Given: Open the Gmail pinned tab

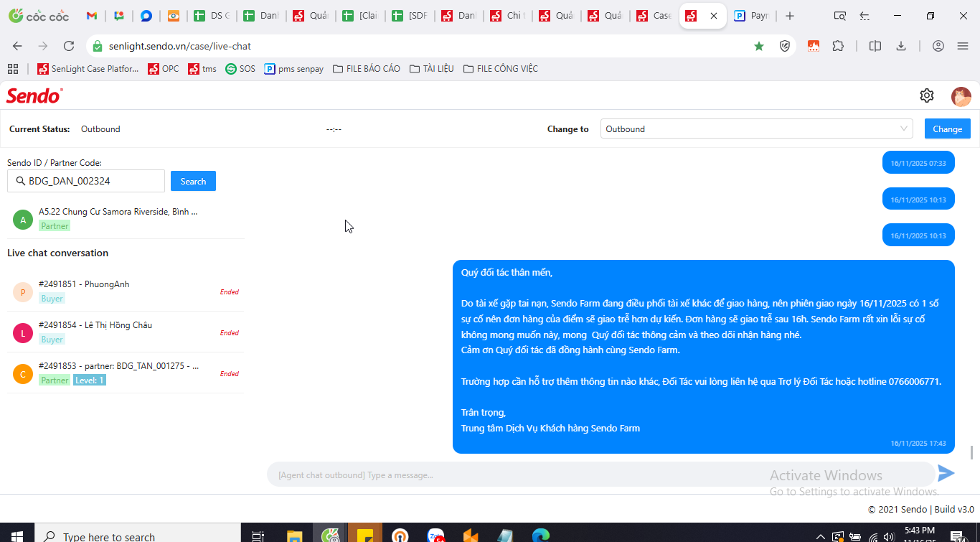Looking at the screenshot, I should pos(91,16).
